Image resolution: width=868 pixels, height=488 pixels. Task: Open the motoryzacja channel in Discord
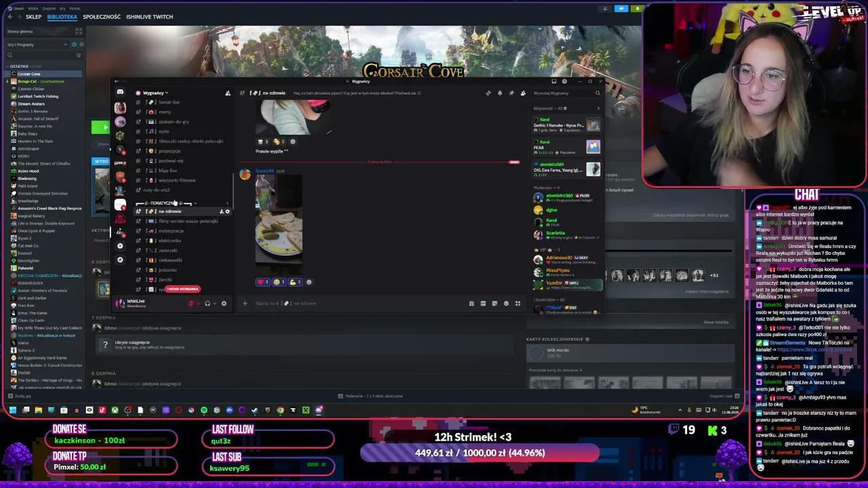171,231
